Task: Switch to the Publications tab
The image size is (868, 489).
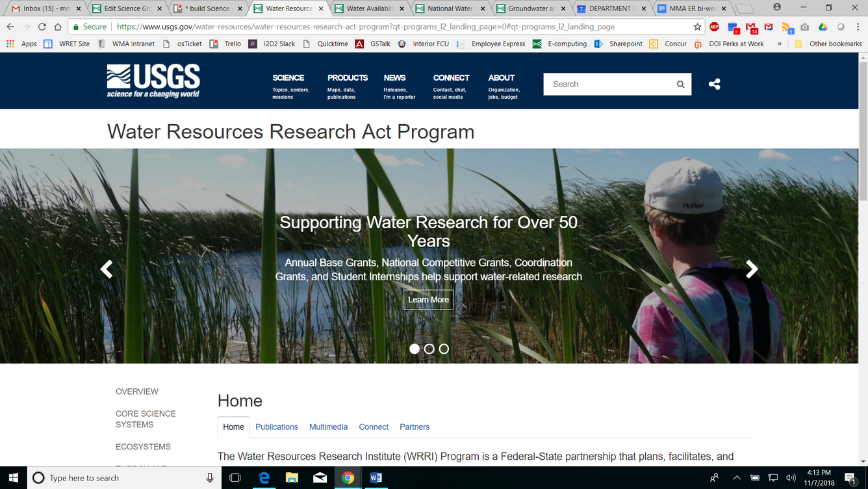Action: pyautogui.click(x=277, y=427)
